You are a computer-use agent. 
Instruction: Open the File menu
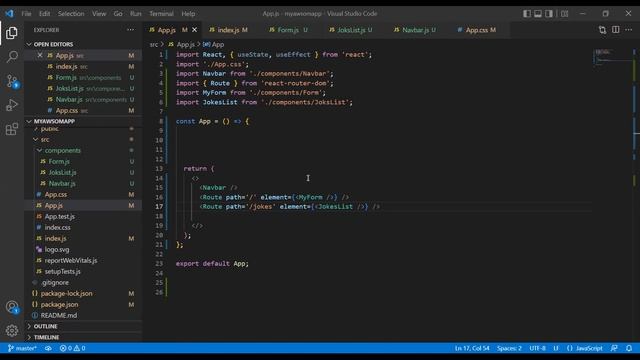tap(26, 13)
